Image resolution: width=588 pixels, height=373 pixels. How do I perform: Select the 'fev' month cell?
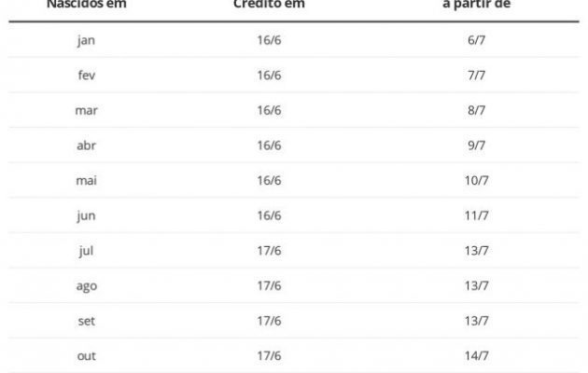pyautogui.click(x=86, y=75)
